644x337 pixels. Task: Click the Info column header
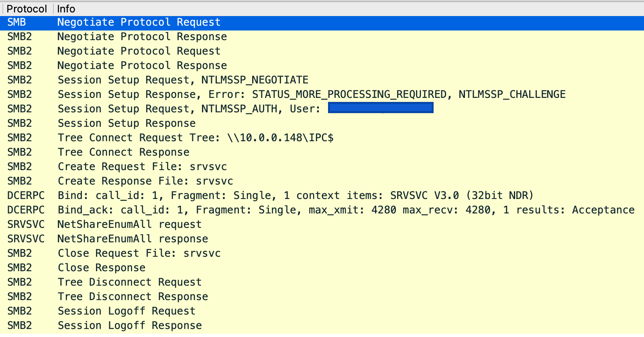pos(66,9)
